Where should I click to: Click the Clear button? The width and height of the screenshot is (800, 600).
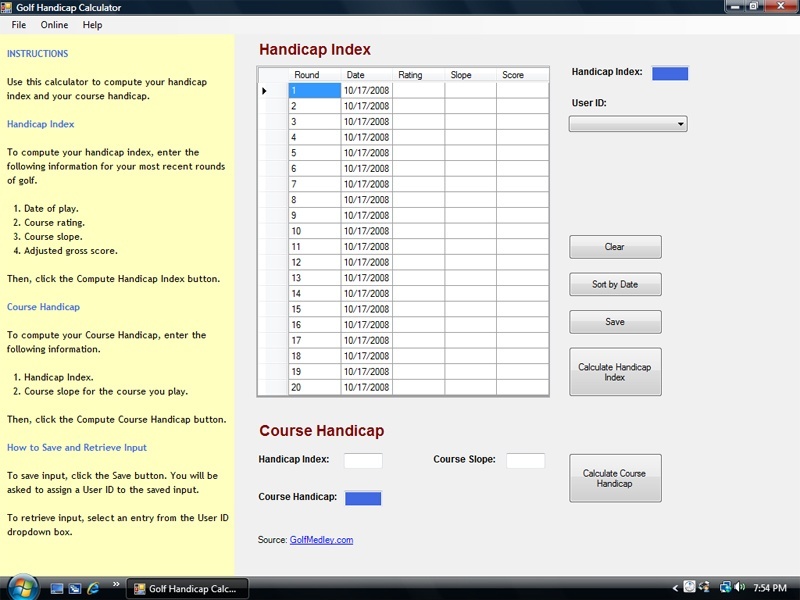[x=614, y=246]
